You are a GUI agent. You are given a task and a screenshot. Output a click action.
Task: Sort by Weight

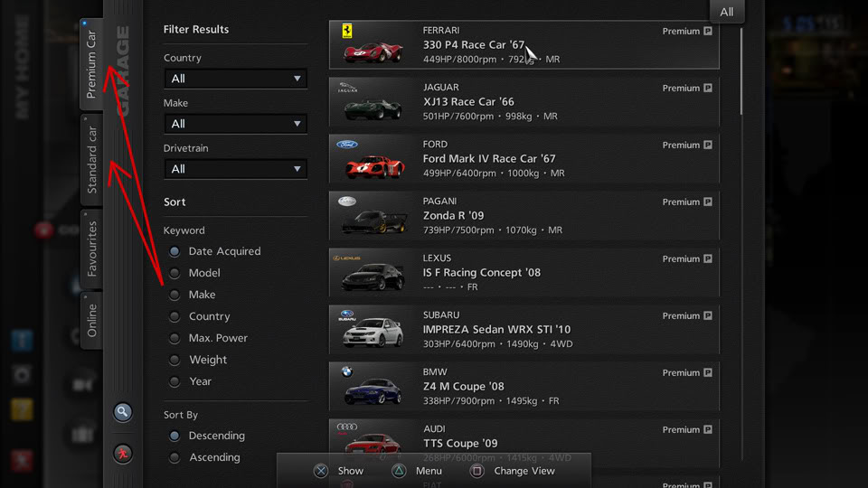(175, 360)
